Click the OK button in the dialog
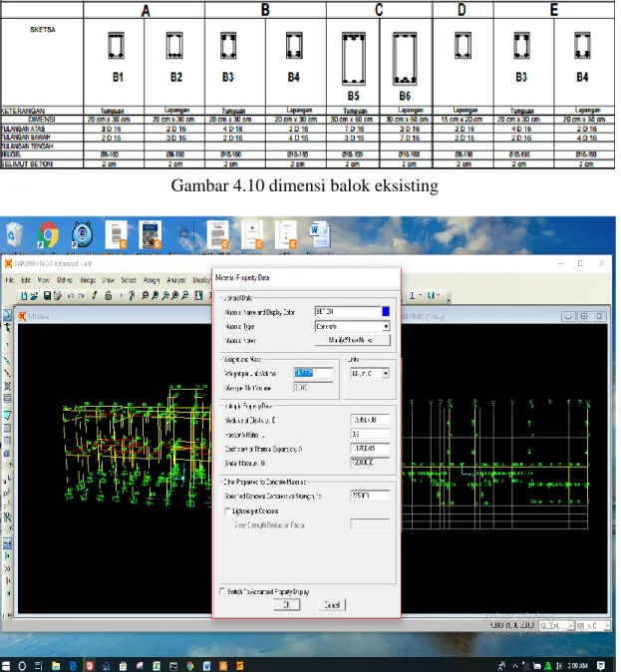Image resolution: width=621 pixels, height=672 pixels. pos(287,605)
